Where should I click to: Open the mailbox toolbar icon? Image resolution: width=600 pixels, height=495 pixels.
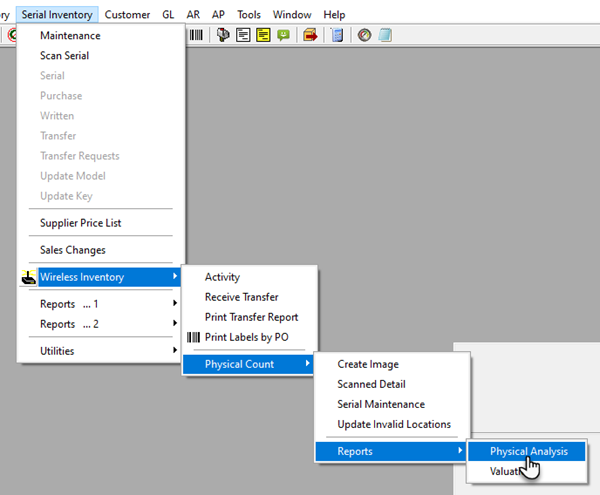[x=223, y=35]
